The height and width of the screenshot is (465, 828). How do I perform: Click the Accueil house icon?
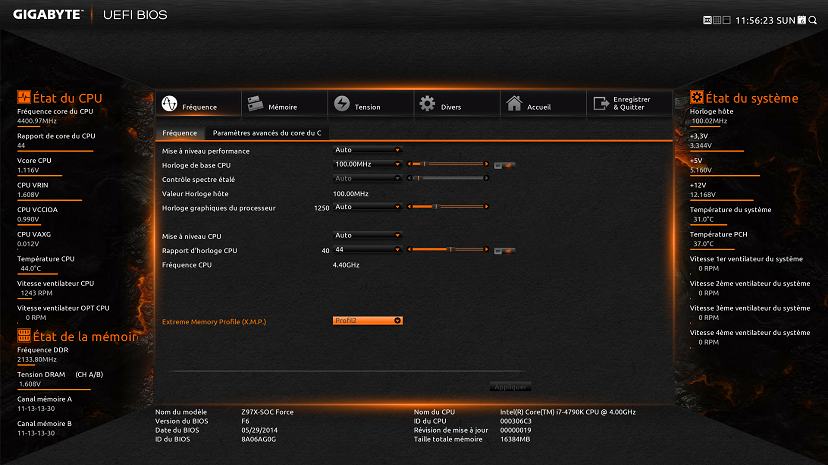click(x=514, y=103)
